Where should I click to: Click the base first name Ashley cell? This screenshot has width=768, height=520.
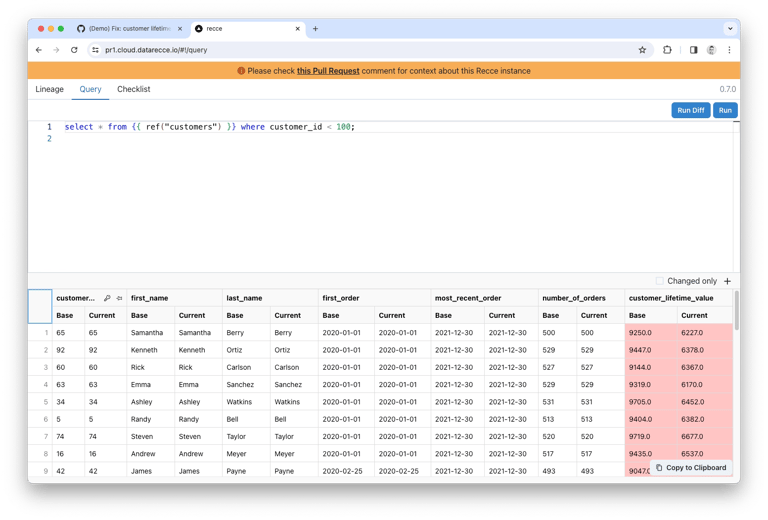coord(151,402)
